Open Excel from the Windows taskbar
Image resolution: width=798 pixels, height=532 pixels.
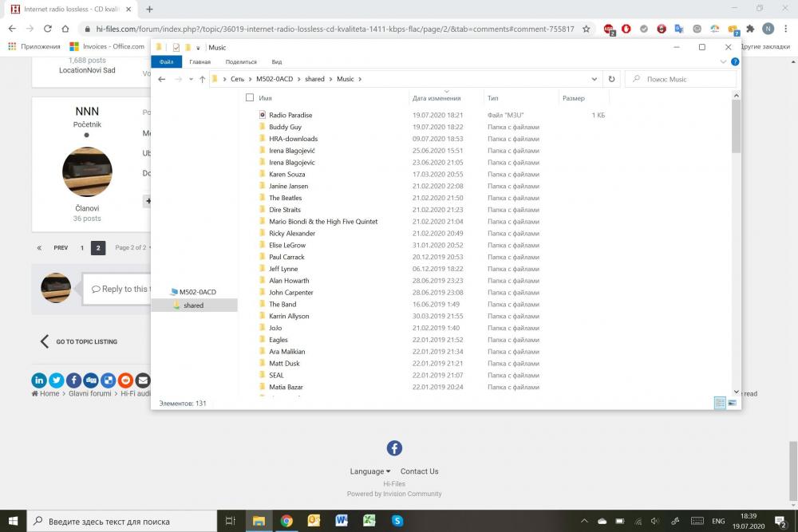tap(369, 521)
